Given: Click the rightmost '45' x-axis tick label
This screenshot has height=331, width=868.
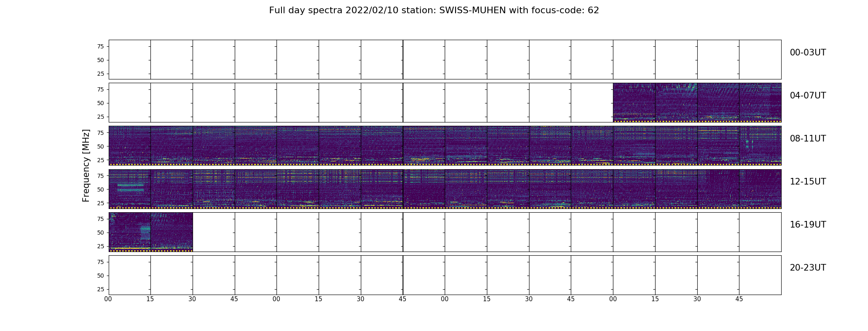Looking at the screenshot, I should (x=739, y=299).
